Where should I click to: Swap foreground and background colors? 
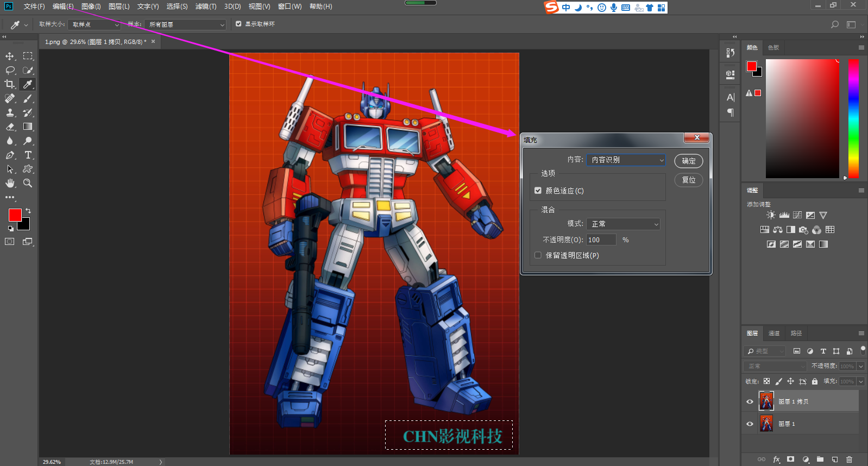28,211
